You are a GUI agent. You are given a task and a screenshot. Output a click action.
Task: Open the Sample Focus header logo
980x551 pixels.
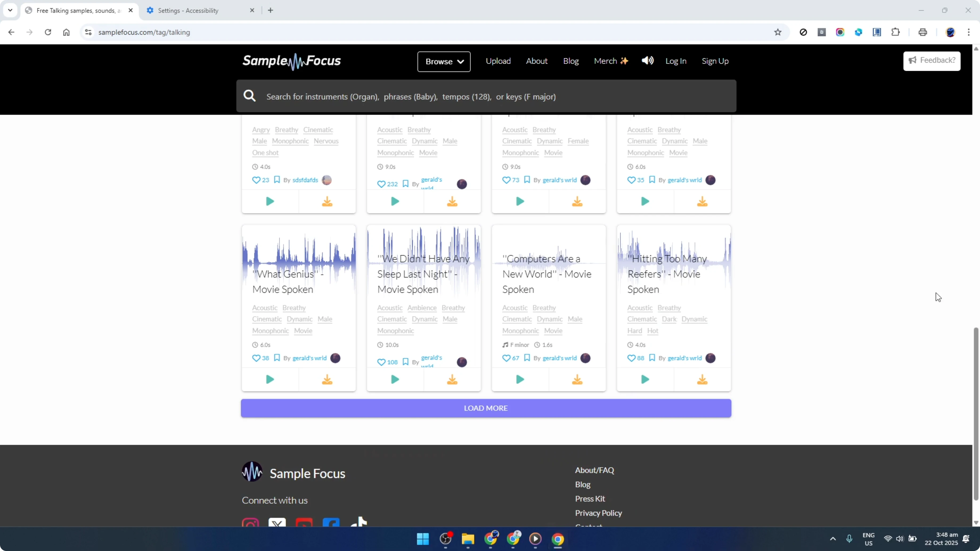[x=292, y=61]
